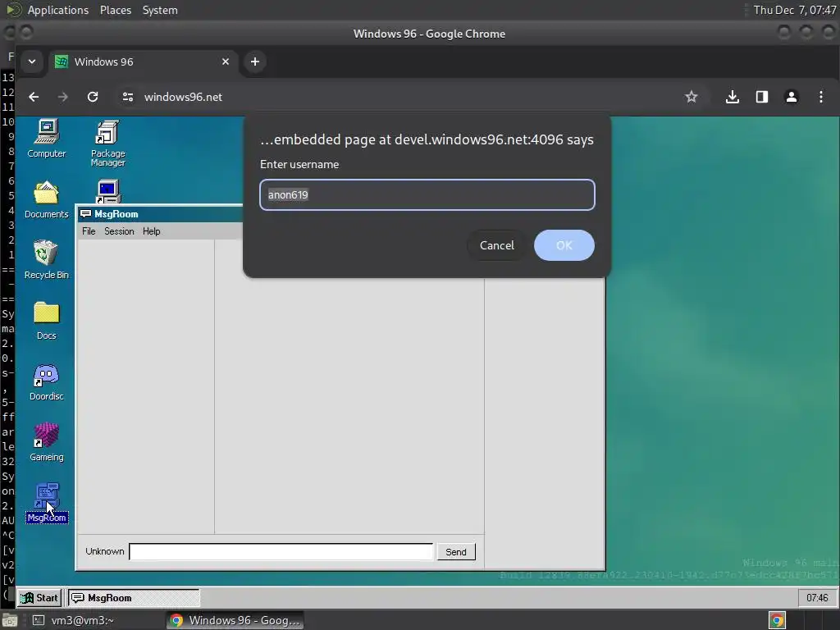Toggle Chrome side panel icon

click(x=762, y=97)
